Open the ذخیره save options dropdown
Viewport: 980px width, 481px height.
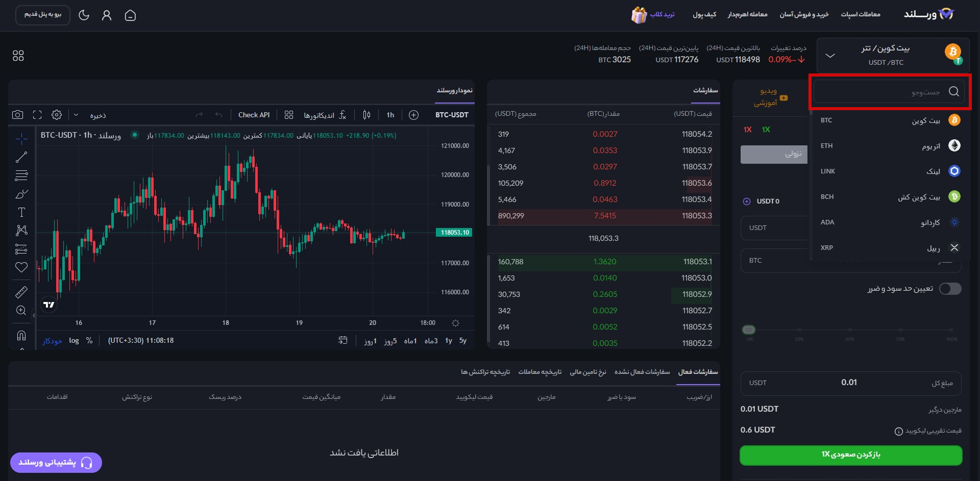pyautogui.click(x=77, y=115)
